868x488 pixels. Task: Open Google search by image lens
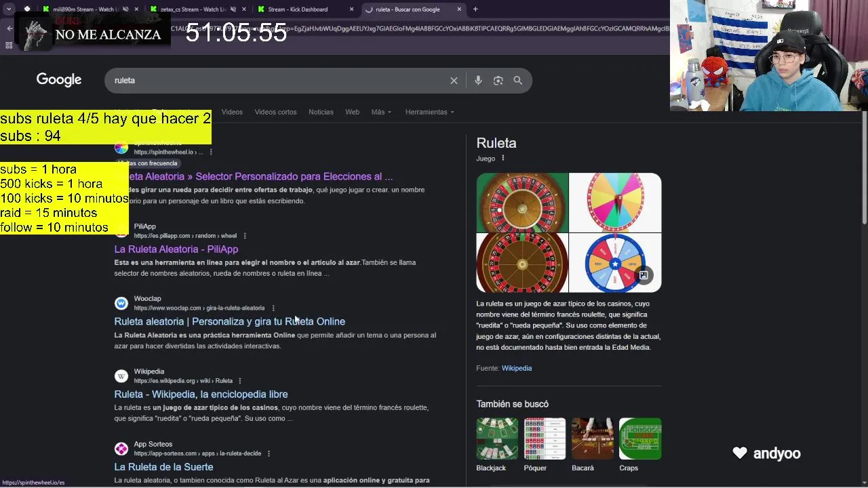pos(498,81)
